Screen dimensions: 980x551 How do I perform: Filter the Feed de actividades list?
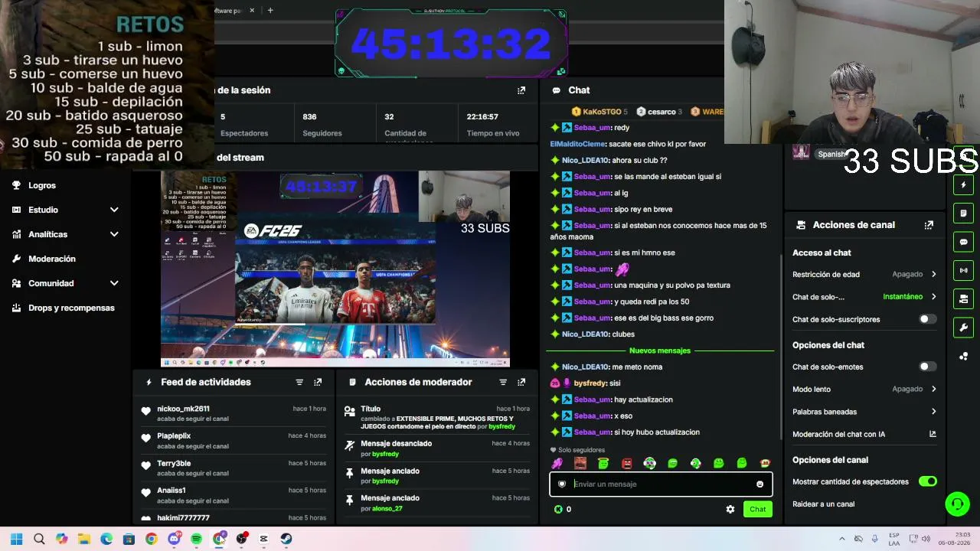299,382
